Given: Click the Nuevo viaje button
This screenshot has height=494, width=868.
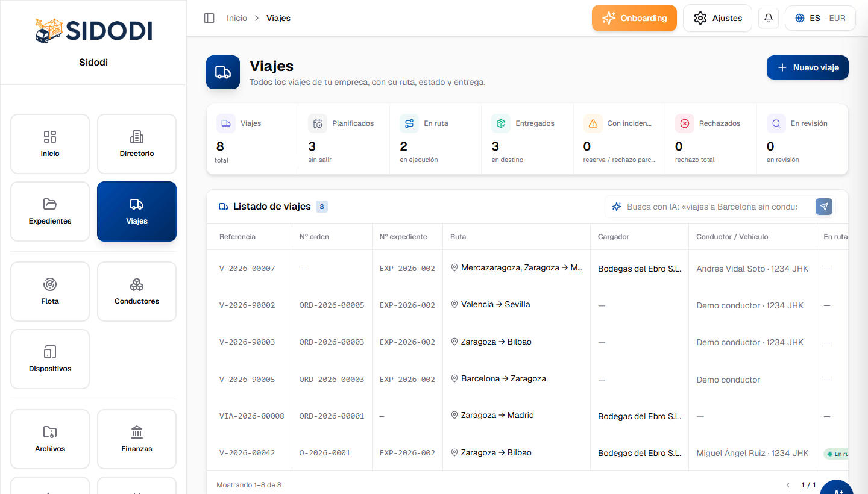Looking at the screenshot, I should (x=808, y=67).
